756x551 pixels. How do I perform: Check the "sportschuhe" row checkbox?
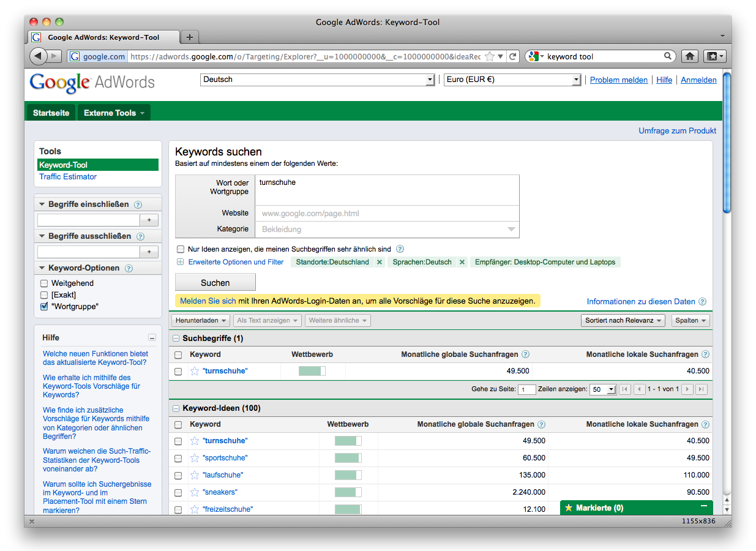point(178,458)
